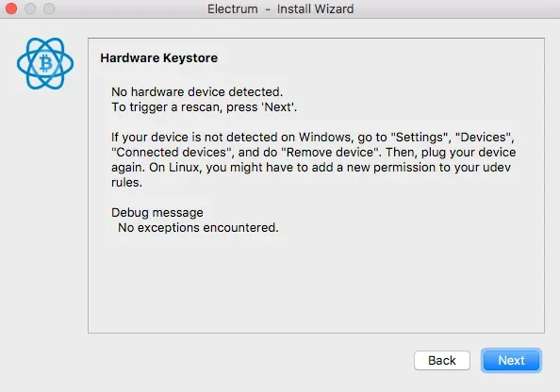The width and height of the screenshot is (560, 392).
Task: Click the 'Electrum - Install Wizard' window title
Action: [280, 8]
